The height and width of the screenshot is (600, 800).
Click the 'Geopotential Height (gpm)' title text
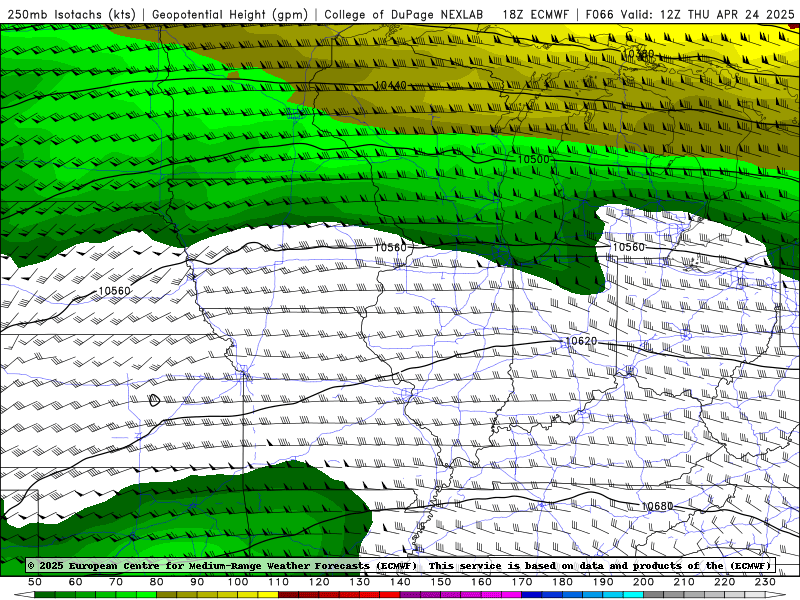[x=230, y=14]
